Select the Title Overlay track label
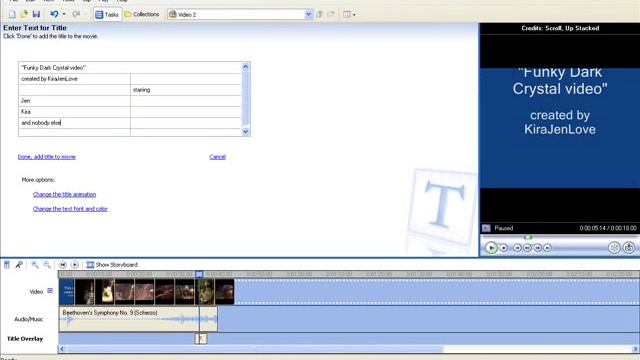Image resolution: width=640 pixels, height=360 pixels. [25, 339]
